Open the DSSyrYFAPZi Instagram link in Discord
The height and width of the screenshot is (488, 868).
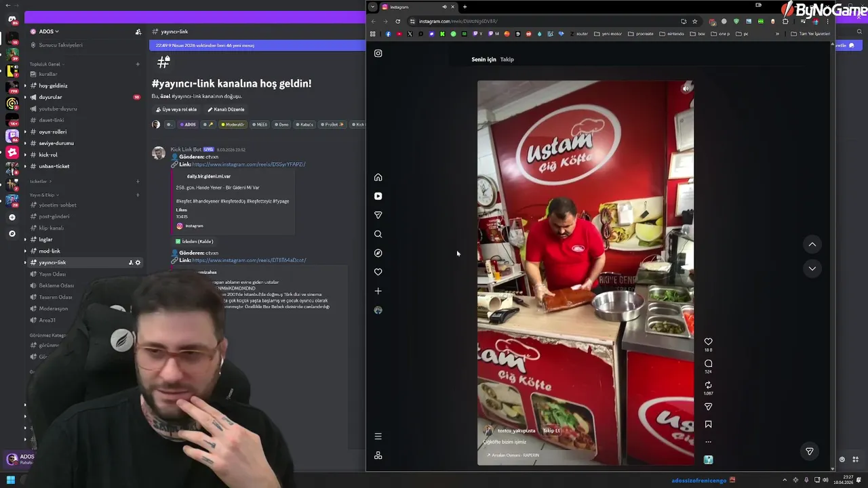tap(249, 165)
